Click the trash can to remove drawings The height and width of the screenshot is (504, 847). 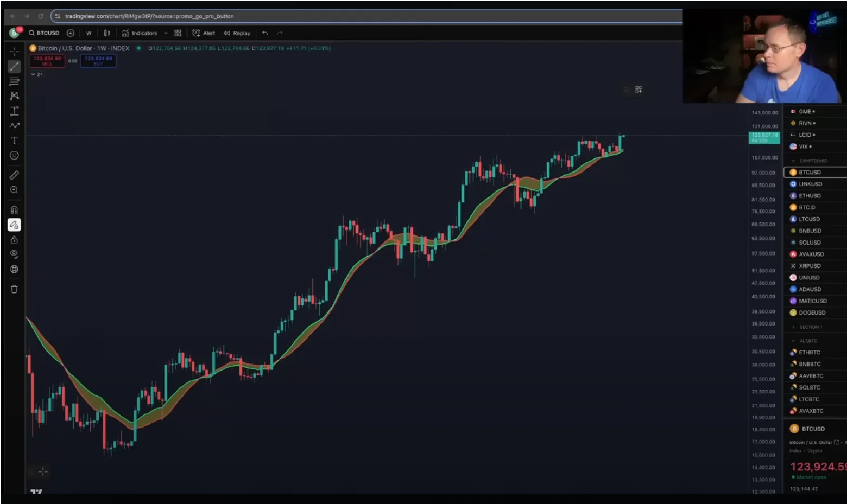[x=14, y=289]
